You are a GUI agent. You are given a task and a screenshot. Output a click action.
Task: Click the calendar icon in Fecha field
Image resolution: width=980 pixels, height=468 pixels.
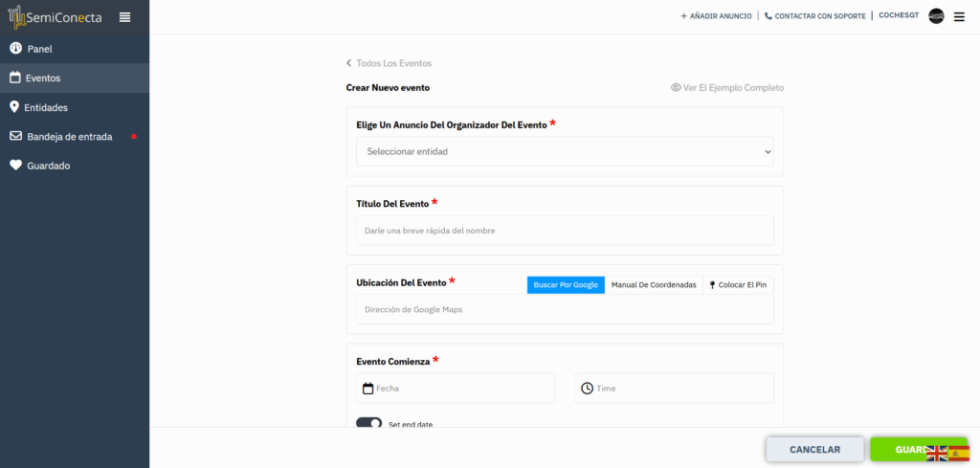(367, 389)
